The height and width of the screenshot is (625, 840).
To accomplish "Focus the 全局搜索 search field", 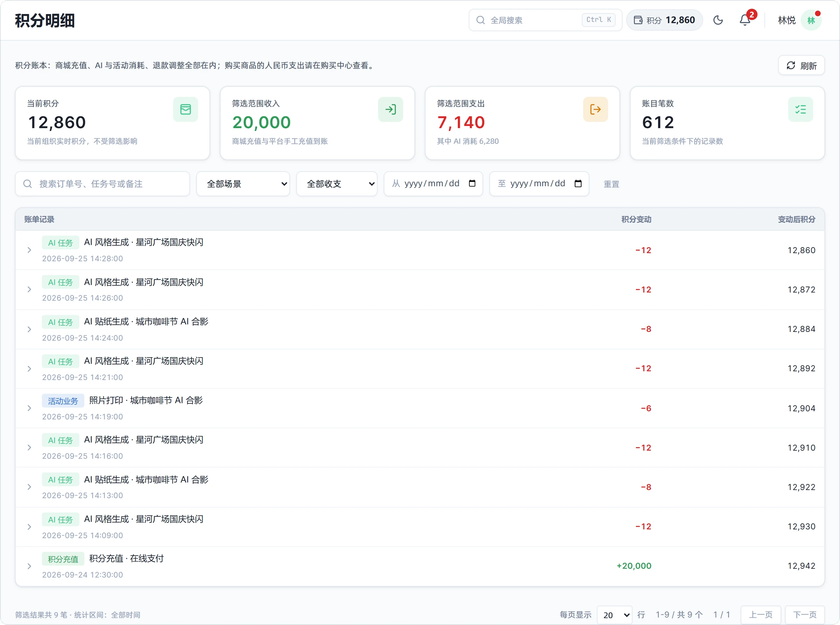I will pyautogui.click(x=545, y=20).
